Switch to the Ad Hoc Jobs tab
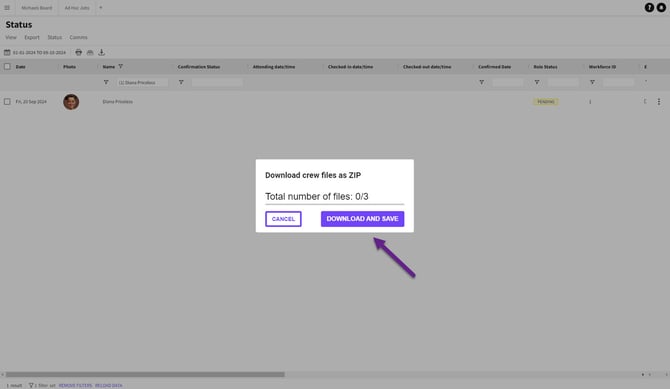This screenshot has width=670, height=389. tap(77, 8)
